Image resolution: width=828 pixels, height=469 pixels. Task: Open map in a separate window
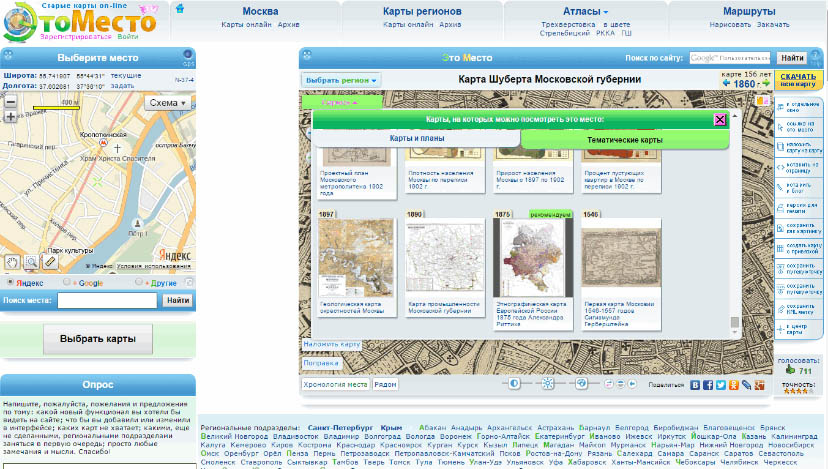coord(798,107)
